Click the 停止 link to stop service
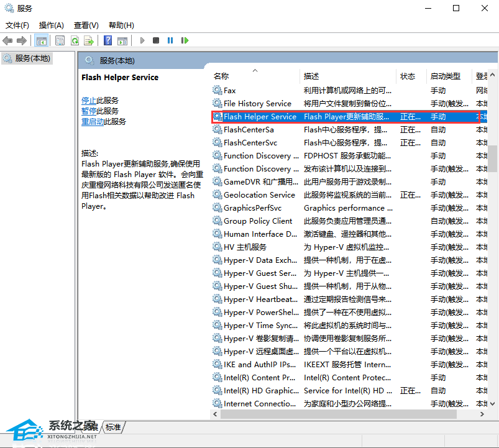The width and height of the screenshot is (499, 448). point(89,100)
